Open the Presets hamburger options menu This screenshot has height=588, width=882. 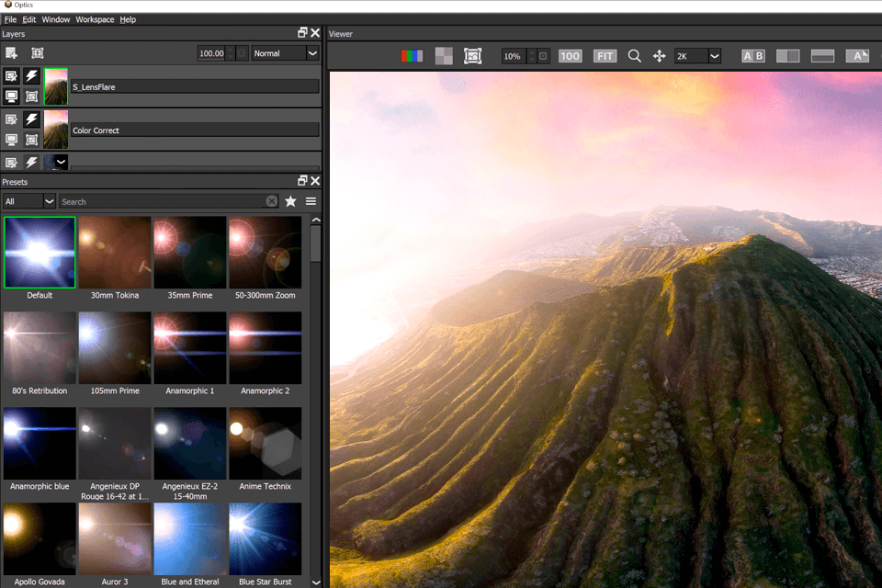point(311,201)
